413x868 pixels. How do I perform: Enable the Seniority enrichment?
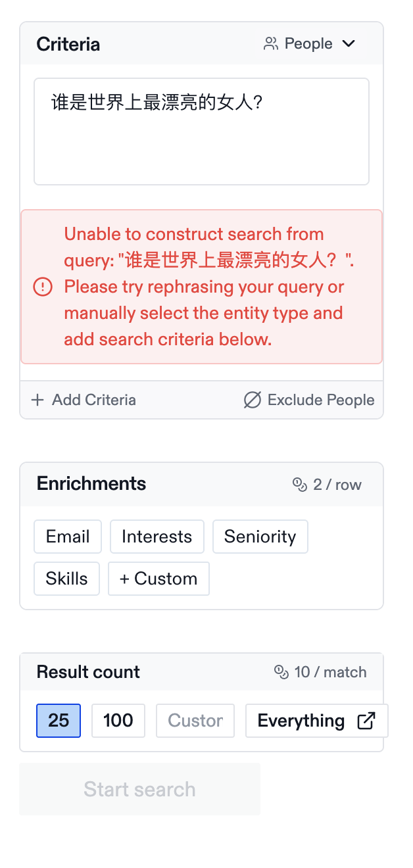point(260,537)
